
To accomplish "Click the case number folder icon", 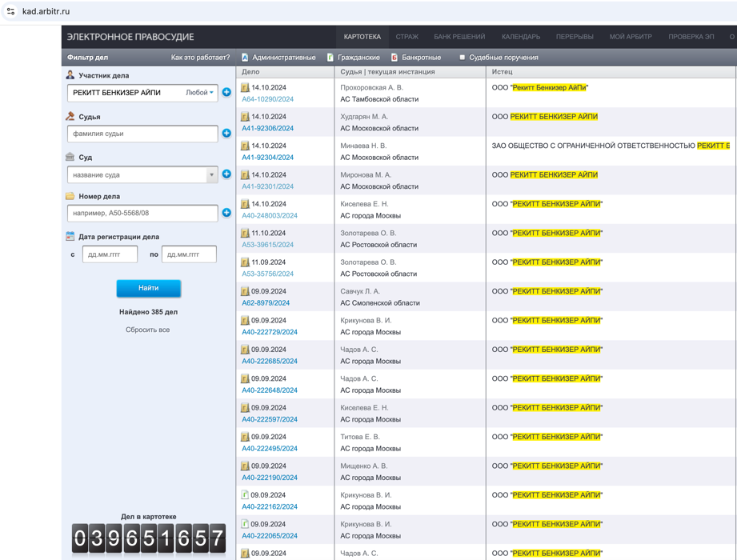I will [70, 196].
